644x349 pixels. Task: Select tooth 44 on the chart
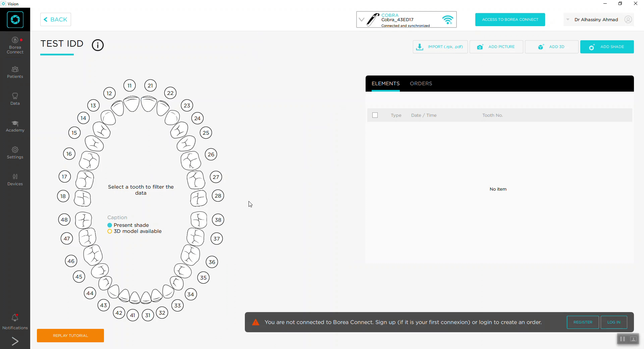[x=89, y=293]
